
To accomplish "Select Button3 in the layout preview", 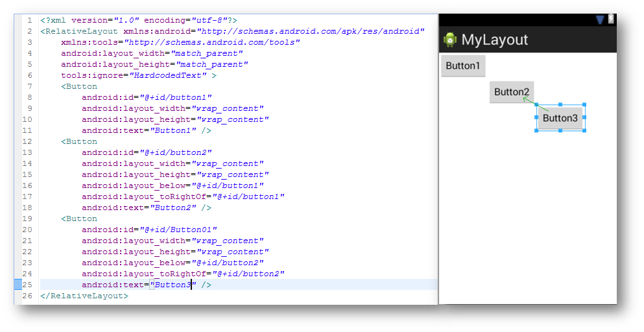I will click(560, 118).
